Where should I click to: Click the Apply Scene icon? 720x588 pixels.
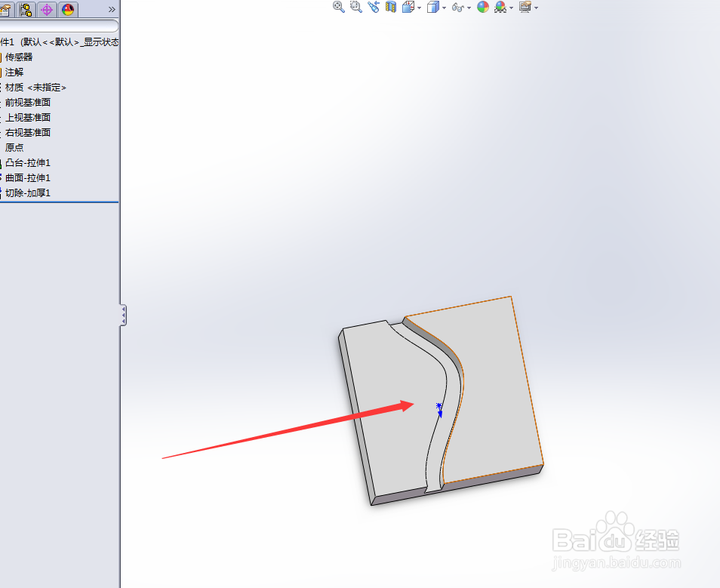(500, 7)
